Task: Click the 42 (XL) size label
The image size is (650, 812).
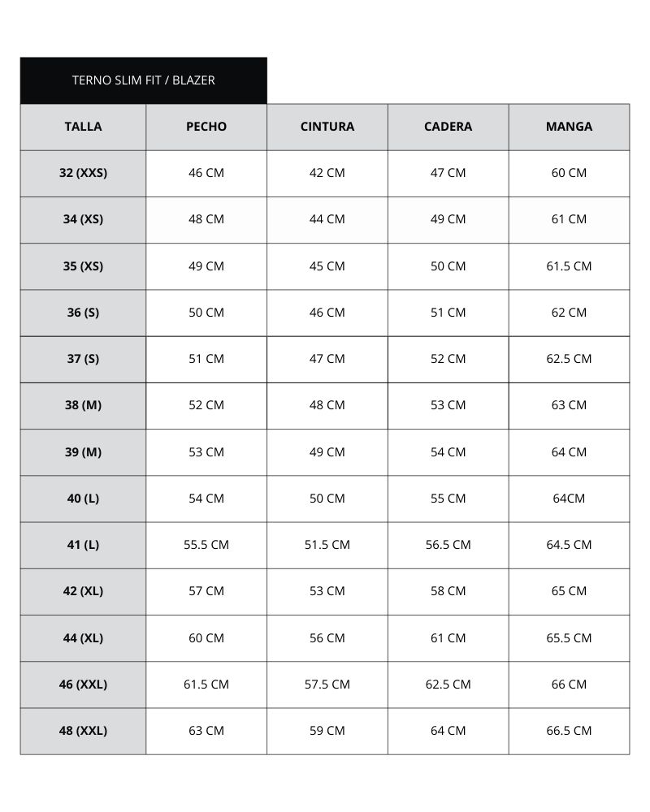Action: coord(83,591)
